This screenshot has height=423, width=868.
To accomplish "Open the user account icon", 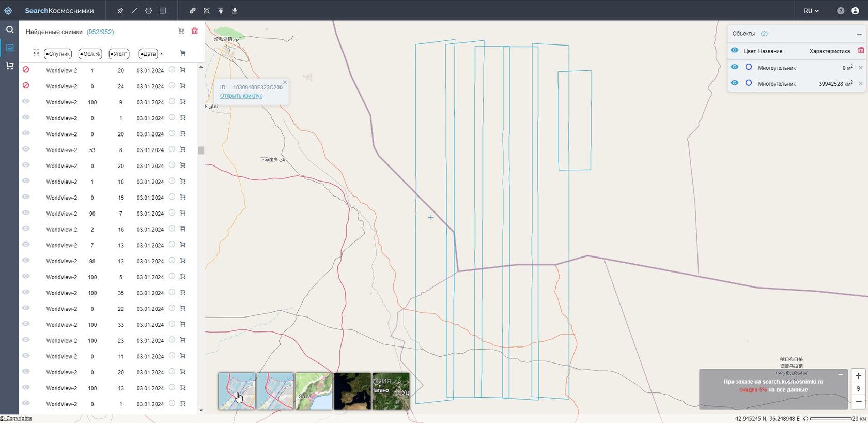I will click(x=855, y=11).
